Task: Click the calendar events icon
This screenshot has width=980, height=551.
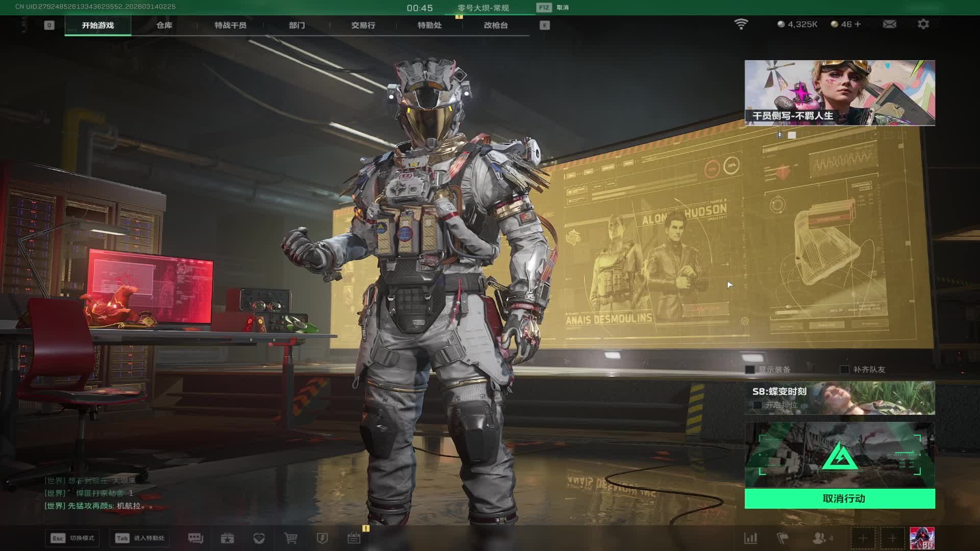Action: [x=354, y=538]
